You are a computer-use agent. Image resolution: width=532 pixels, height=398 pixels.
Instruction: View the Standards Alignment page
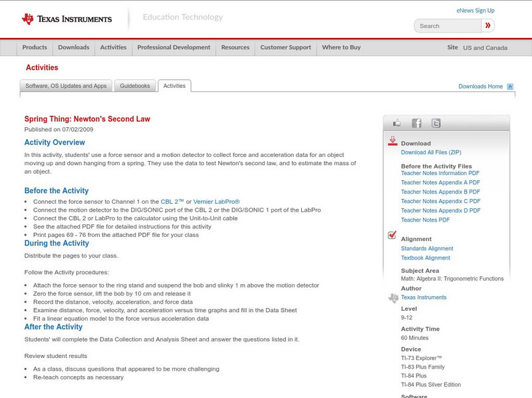[x=426, y=248]
